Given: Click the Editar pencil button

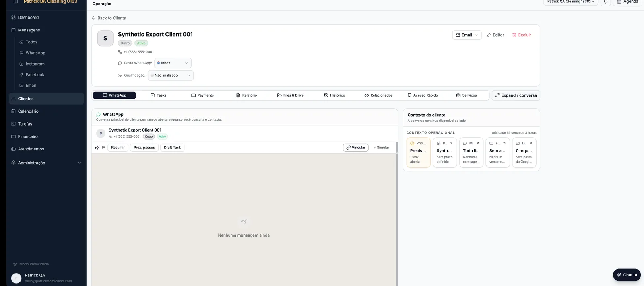Looking at the screenshot, I should 495,35.
